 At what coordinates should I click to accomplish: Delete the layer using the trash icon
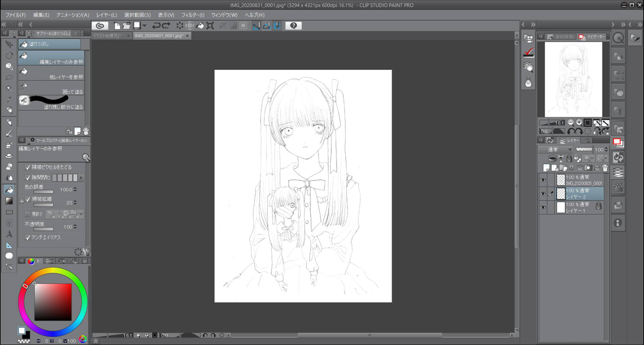pyautogui.click(x=605, y=168)
